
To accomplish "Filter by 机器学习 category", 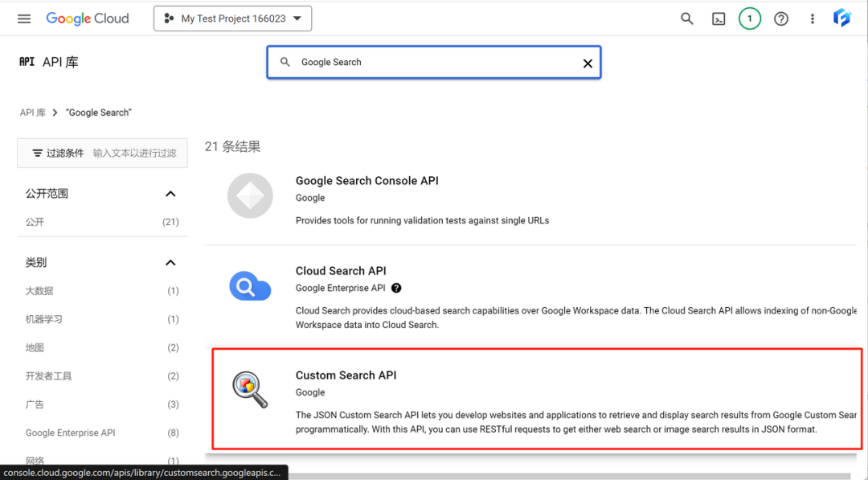I will point(102,319).
